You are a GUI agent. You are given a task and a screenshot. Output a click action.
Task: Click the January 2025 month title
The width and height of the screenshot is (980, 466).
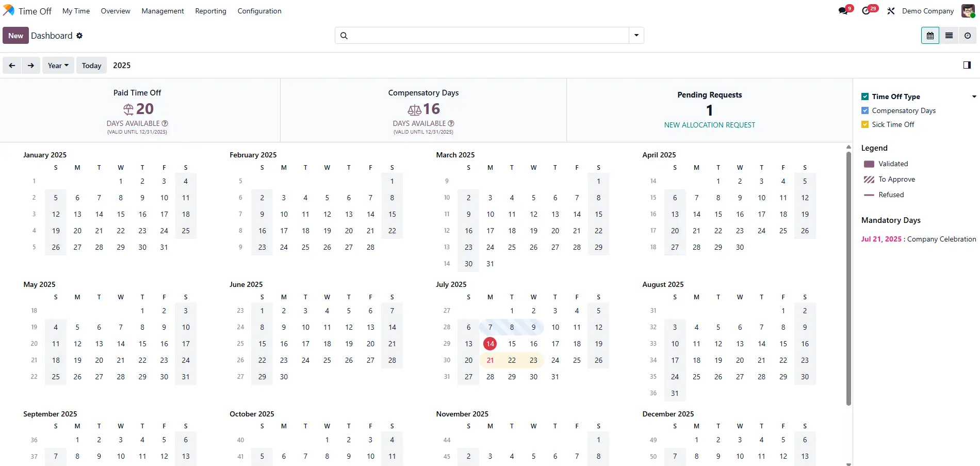45,155
